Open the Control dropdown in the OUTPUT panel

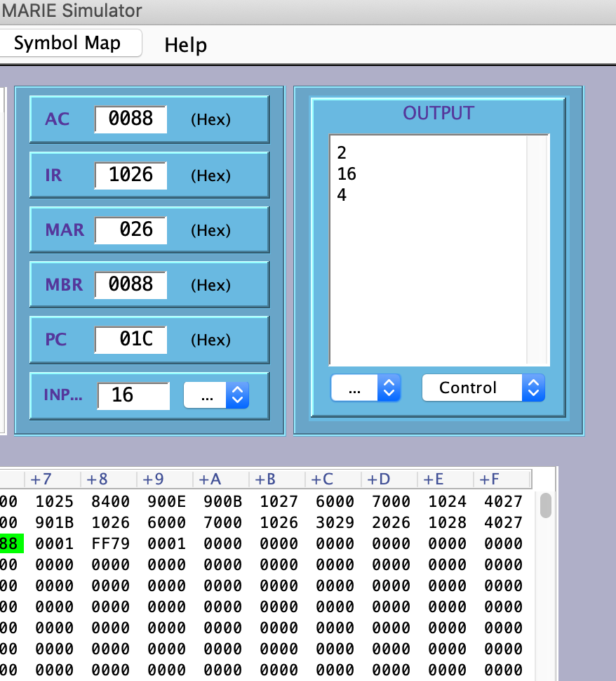coord(483,388)
